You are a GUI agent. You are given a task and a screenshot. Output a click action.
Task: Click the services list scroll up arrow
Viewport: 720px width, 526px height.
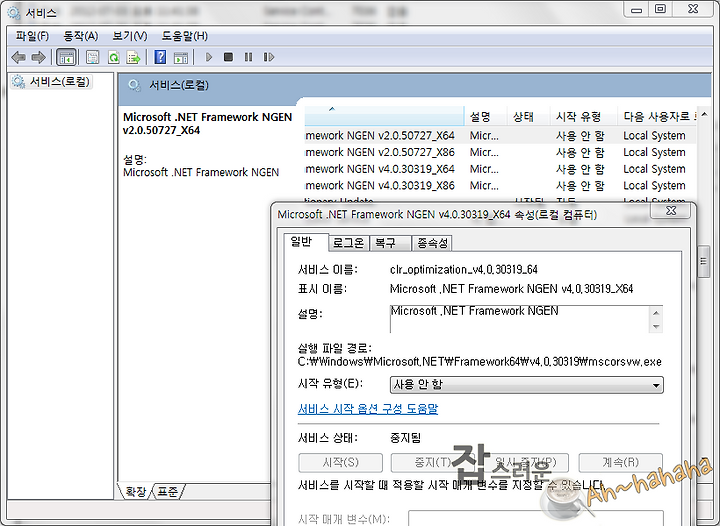pos(704,114)
